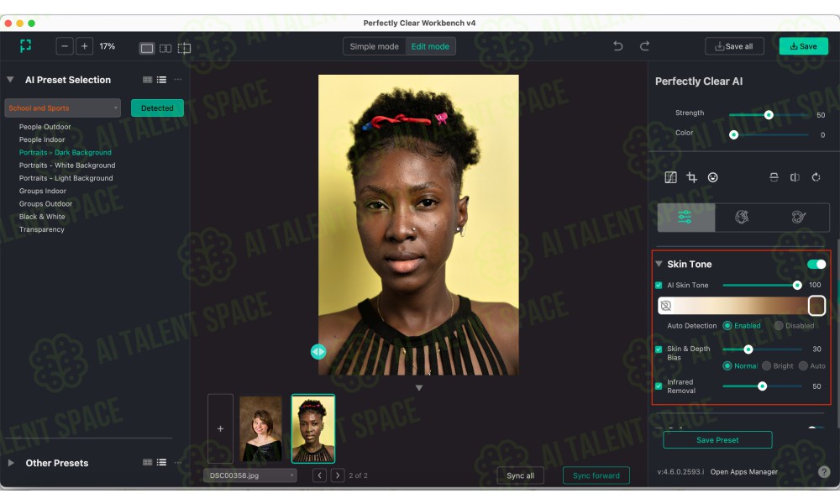Add image with the plus tile

click(x=220, y=428)
